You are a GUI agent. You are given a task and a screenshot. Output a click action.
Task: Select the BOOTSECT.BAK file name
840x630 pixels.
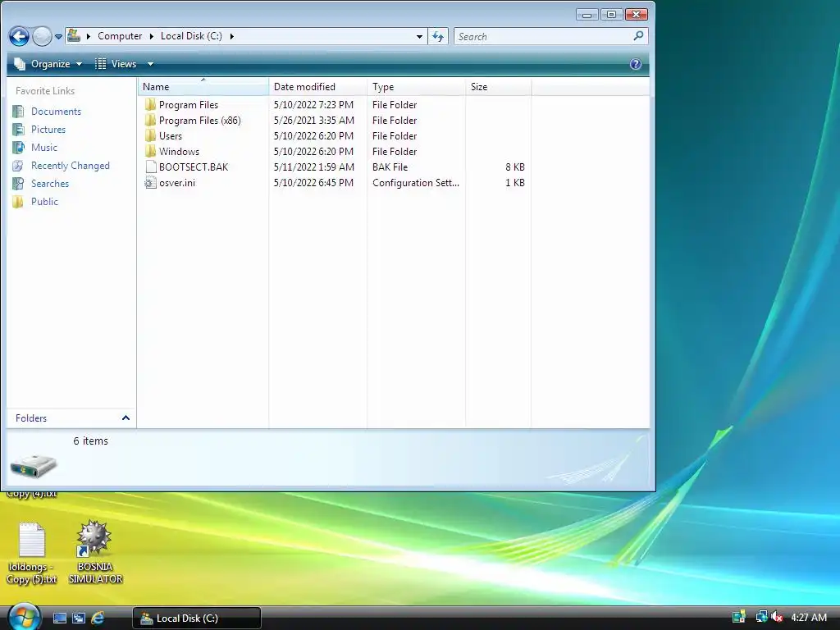pyautogui.click(x=194, y=167)
